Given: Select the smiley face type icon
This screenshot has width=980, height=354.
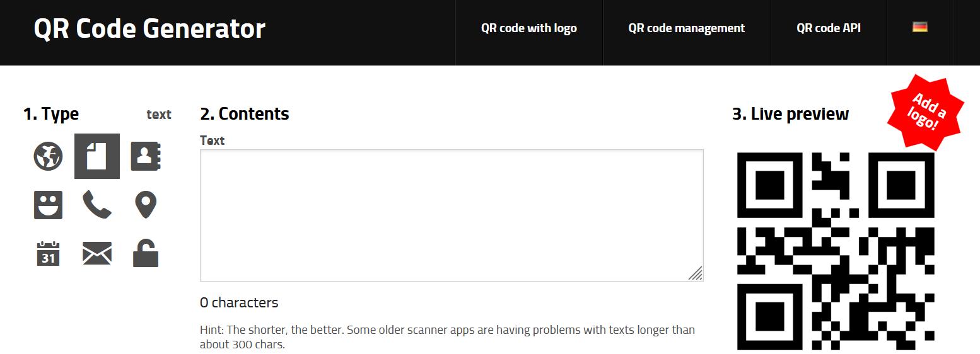Looking at the screenshot, I should pyautogui.click(x=49, y=205).
